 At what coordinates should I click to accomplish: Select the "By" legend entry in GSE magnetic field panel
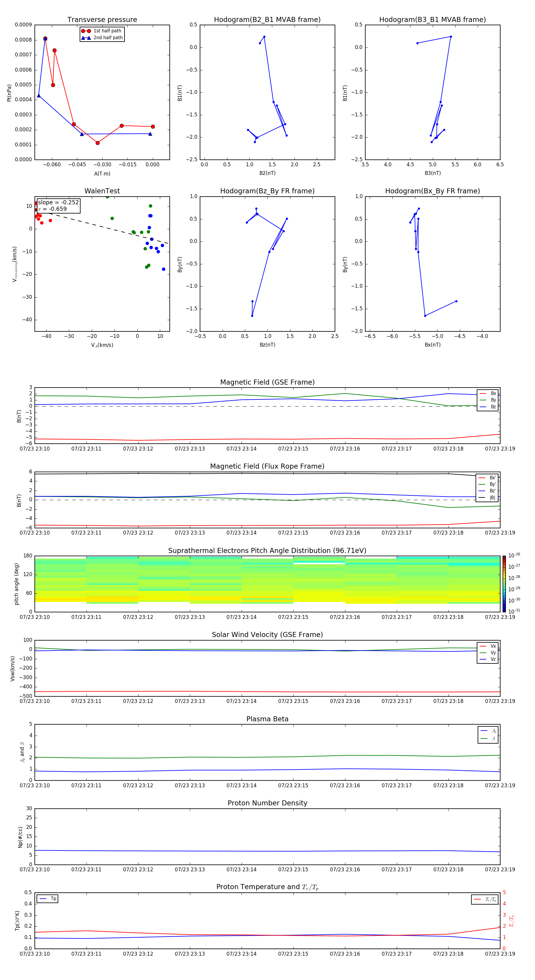488,400
